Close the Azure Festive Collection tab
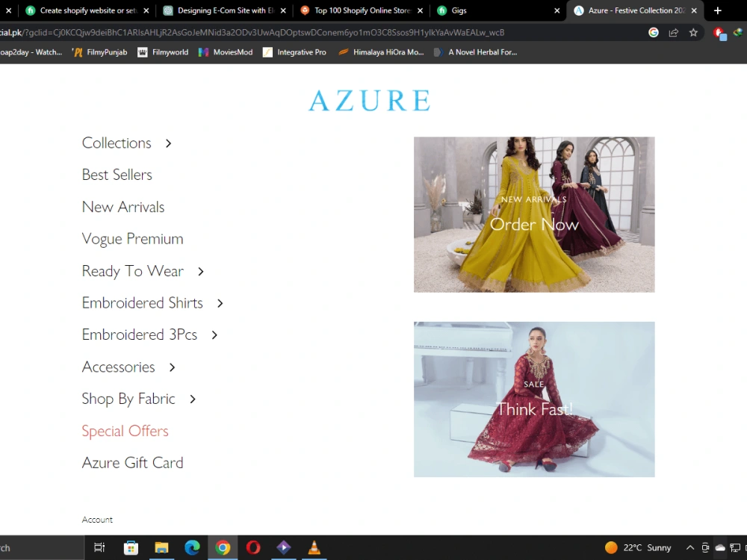747x560 pixels. click(694, 10)
